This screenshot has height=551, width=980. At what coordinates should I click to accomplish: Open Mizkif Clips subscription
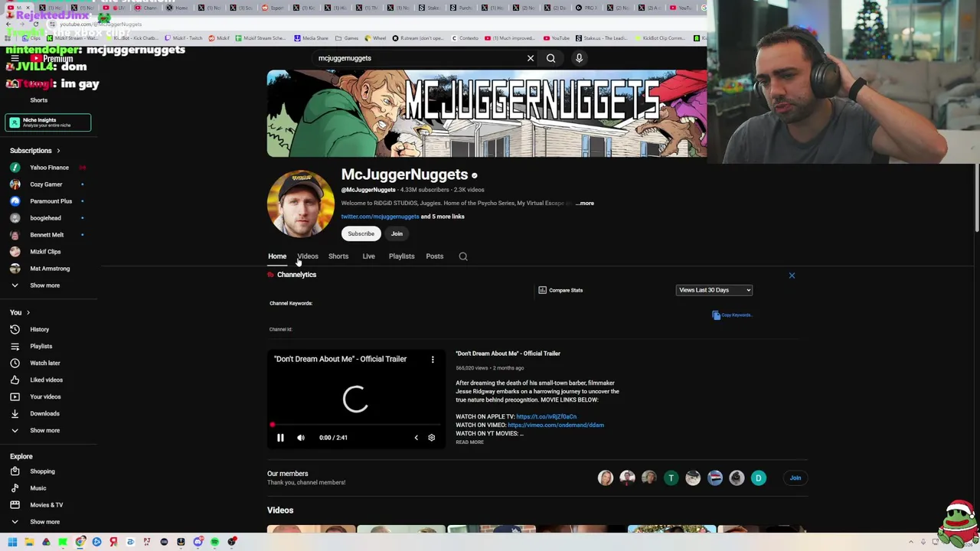point(44,252)
